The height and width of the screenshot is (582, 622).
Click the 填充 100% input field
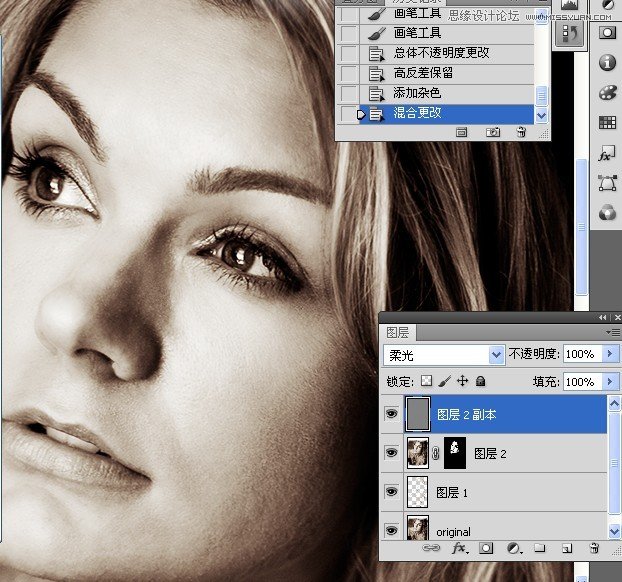(x=582, y=382)
